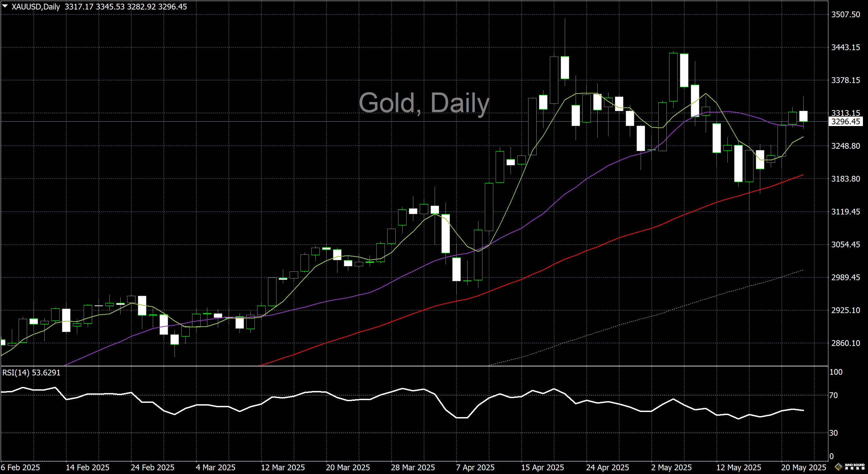Click the triangle arrow beside XAUUSD,Daily
868x474 pixels.
pos(5,6)
